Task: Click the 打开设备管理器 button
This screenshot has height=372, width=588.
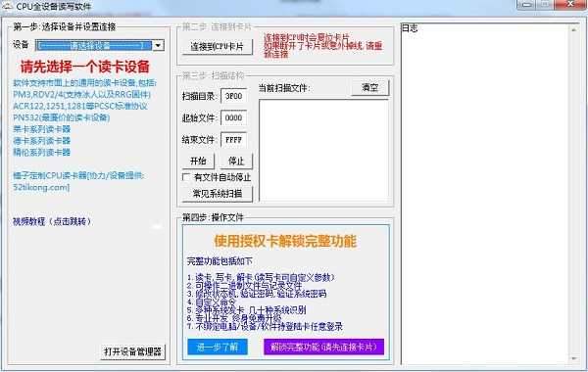Action: (132, 351)
